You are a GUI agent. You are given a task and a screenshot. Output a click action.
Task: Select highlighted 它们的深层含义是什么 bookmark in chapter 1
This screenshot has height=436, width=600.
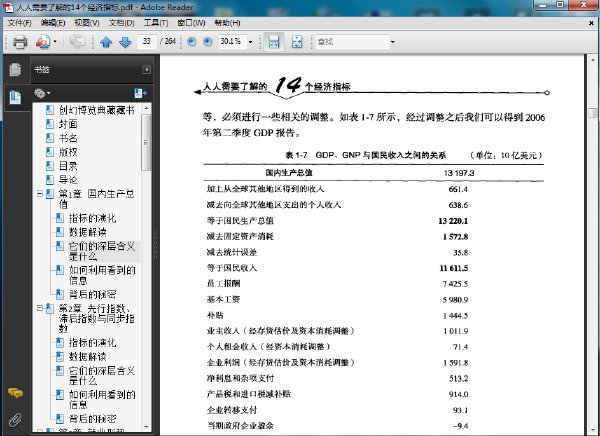(102, 251)
